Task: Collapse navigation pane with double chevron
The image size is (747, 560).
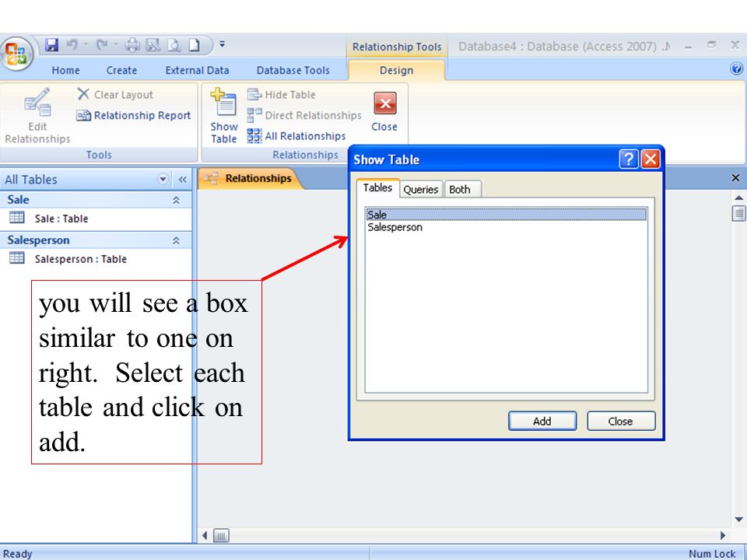Action: pyautogui.click(x=182, y=180)
